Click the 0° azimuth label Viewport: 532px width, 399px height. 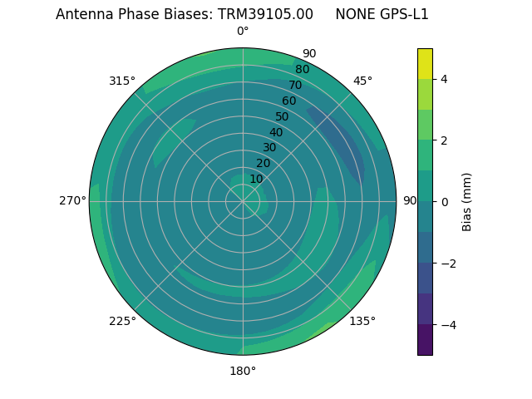(x=243, y=32)
